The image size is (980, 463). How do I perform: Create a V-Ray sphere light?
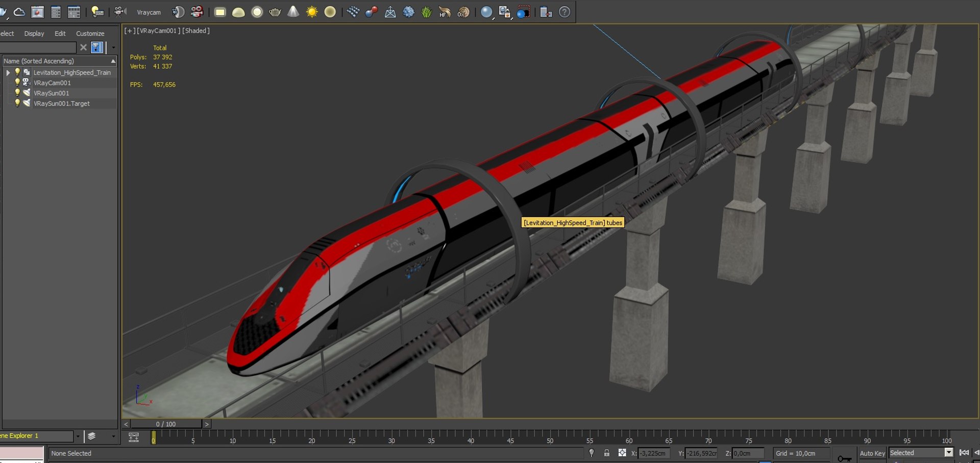pyautogui.click(x=257, y=12)
